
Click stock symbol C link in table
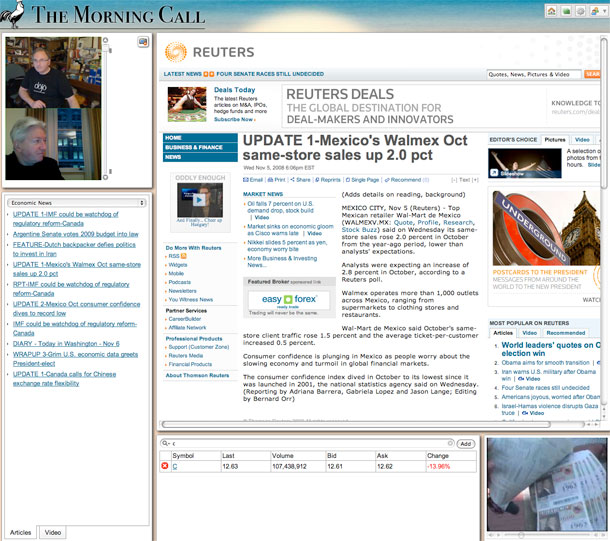pos(175,466)
